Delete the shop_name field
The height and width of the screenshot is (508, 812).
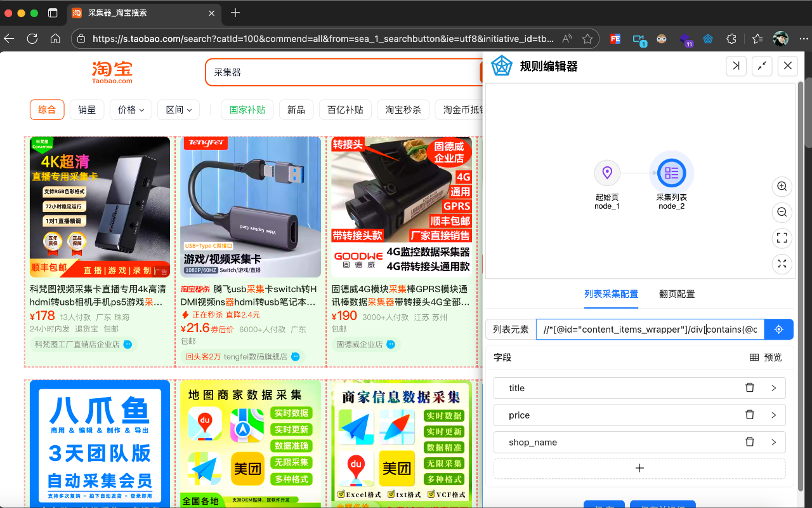[750, 442]
